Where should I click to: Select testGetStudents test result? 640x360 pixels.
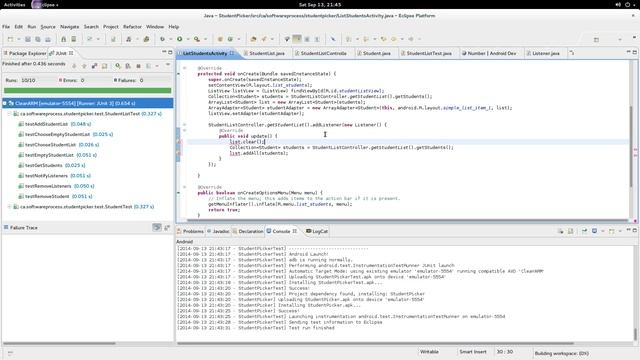tap(52, 165)
